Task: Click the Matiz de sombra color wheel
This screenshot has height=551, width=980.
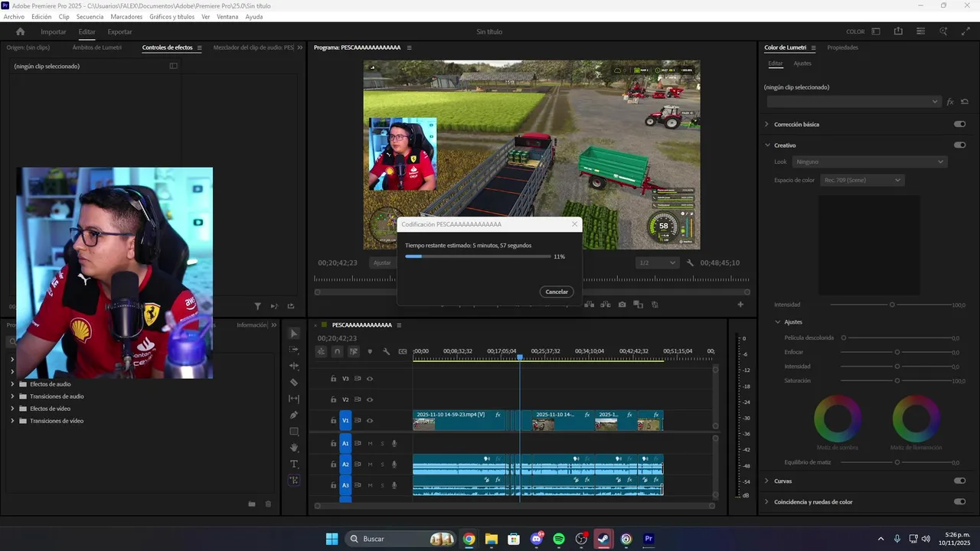Action: 838,419
